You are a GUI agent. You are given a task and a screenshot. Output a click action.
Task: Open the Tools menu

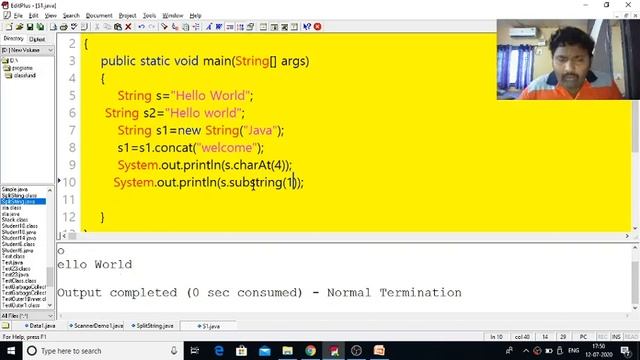click(149, 16)
